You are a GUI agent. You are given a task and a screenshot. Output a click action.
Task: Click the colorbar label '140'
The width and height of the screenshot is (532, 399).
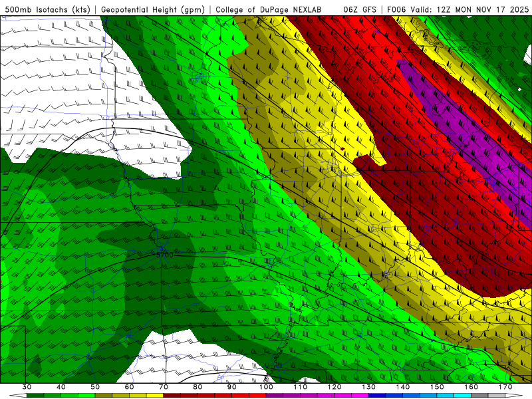pyautogui.click(x=403, y=387)
